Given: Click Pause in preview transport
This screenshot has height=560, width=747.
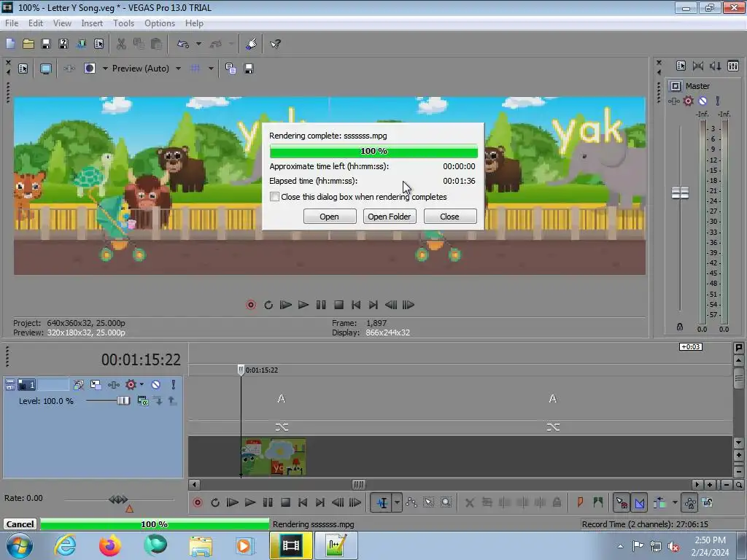Looking at the screenshot, I should coord(321,305).
